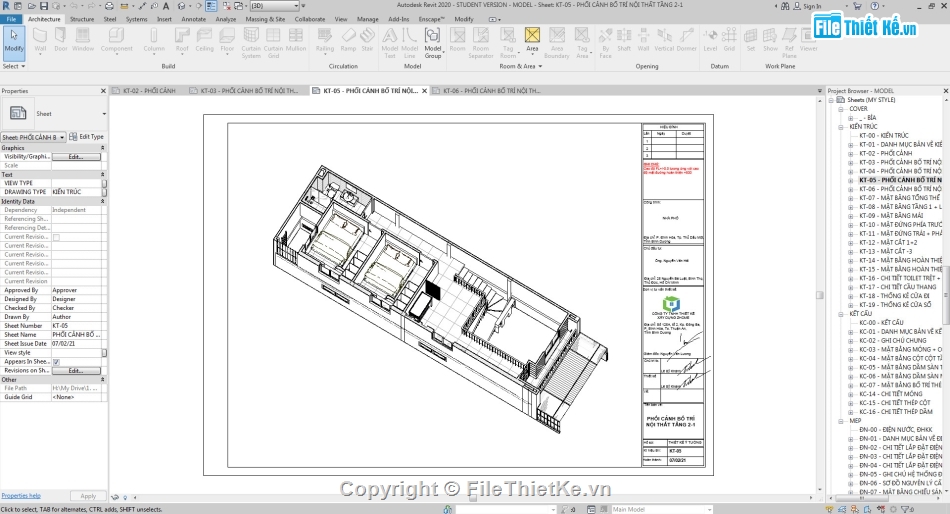Image resolution: width=950 pixels, height=514 pixels.
Task: Select the Column tool
Action: [x=154, y=40]
